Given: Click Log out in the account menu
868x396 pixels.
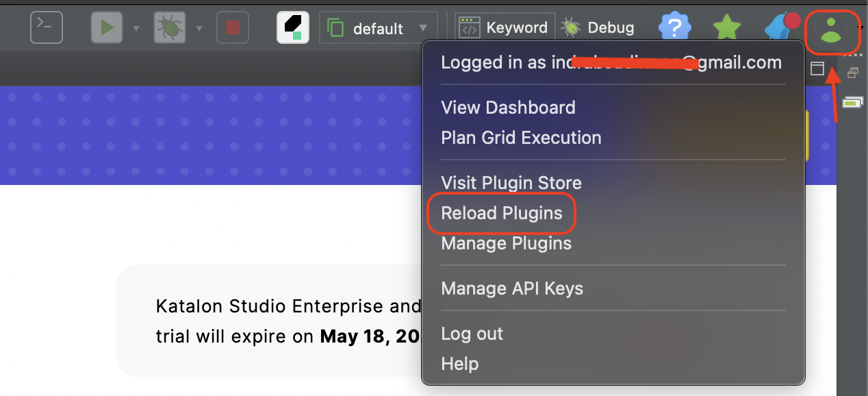Looking at the screenshot, I should [x=472, y=334].
